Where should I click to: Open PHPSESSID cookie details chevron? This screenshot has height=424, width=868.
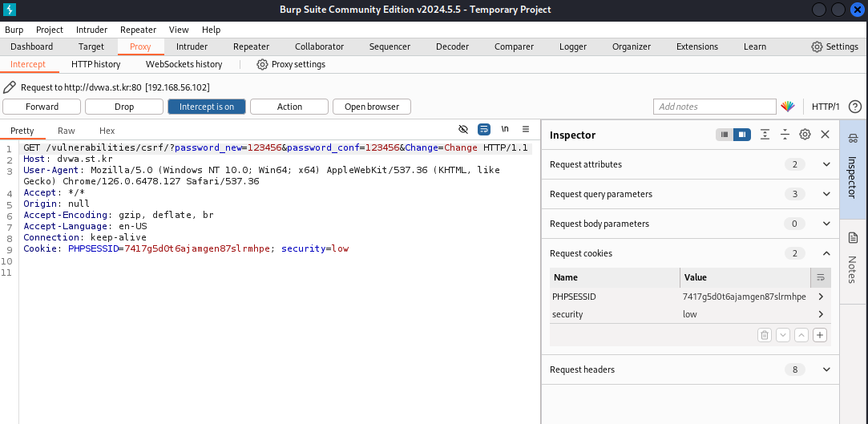pos(821,297)
